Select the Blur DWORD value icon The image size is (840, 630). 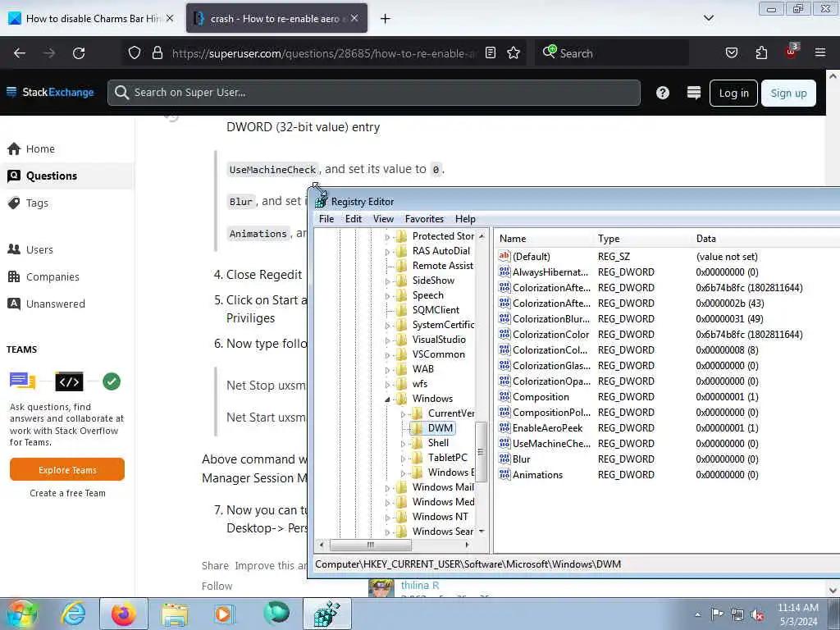point(504,459)
